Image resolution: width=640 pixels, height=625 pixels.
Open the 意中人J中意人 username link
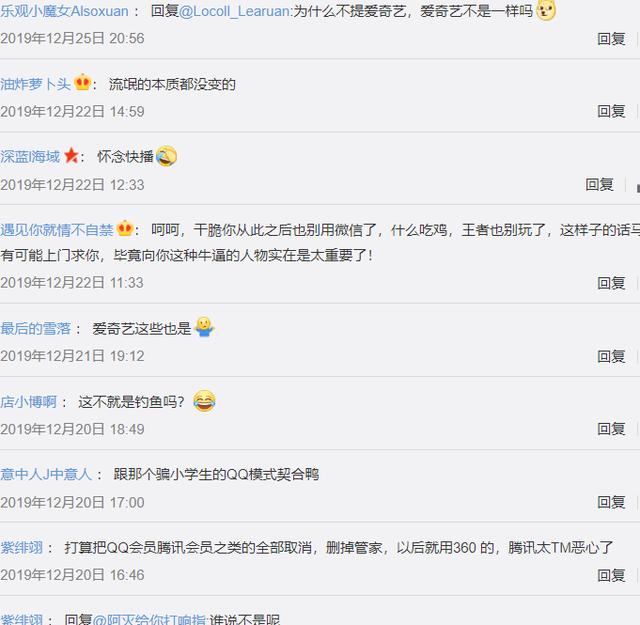[x=46, y=474]
